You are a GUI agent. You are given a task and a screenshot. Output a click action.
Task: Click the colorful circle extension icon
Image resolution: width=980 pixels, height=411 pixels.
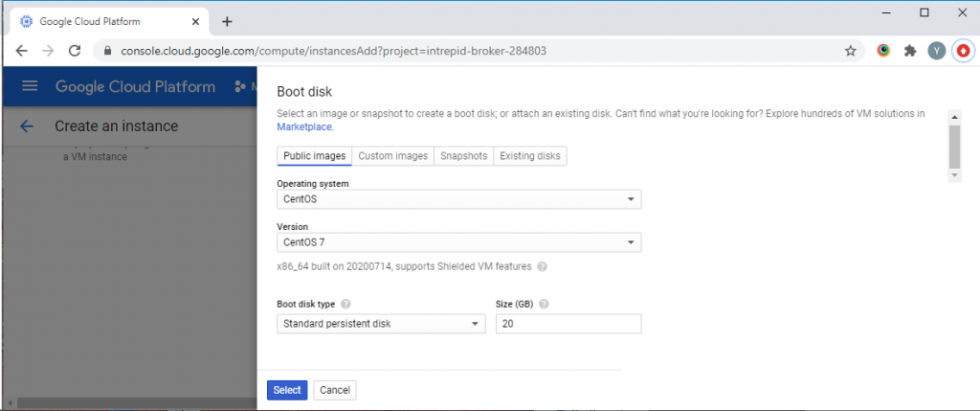[883, 52]
